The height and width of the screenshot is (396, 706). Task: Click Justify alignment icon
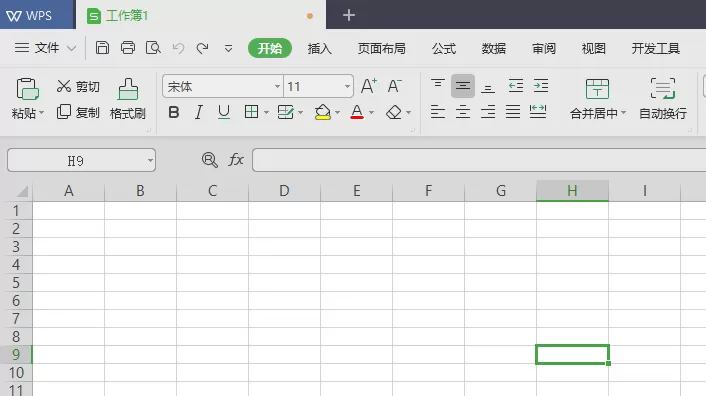513,112
